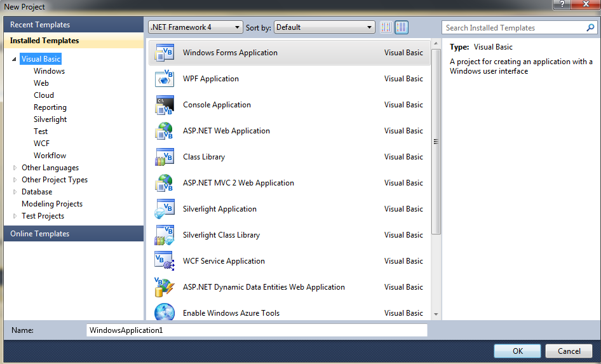Click the Enable Windows Azure Tools icon

click(x=165, y=312)
